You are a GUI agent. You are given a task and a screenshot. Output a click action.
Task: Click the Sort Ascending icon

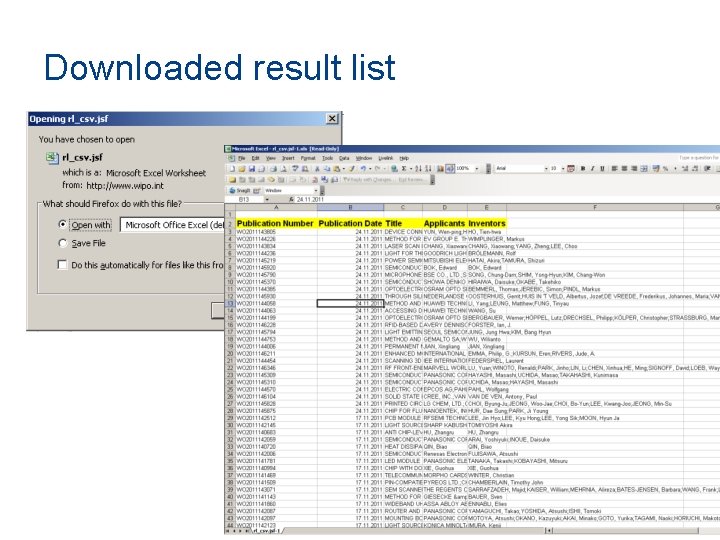[418, 169]
